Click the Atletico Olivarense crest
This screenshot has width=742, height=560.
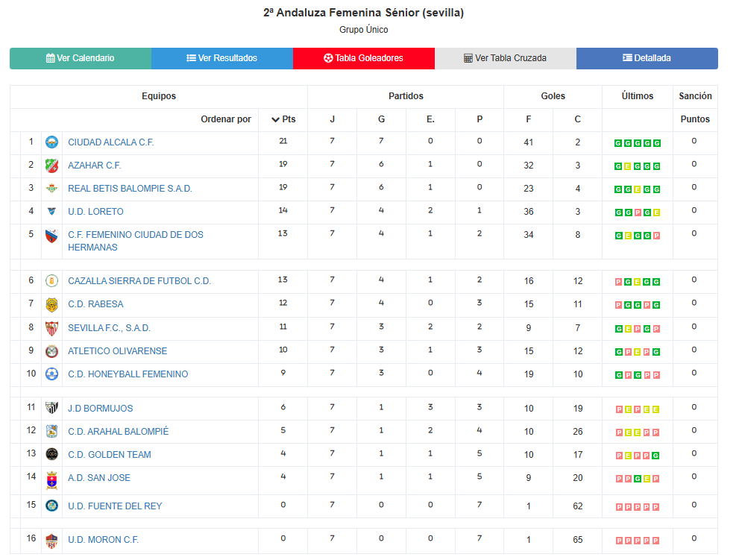point(51,351)
